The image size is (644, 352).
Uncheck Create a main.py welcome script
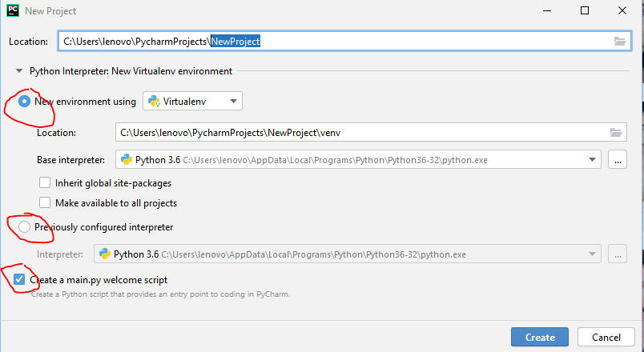[x=19, y=279]
